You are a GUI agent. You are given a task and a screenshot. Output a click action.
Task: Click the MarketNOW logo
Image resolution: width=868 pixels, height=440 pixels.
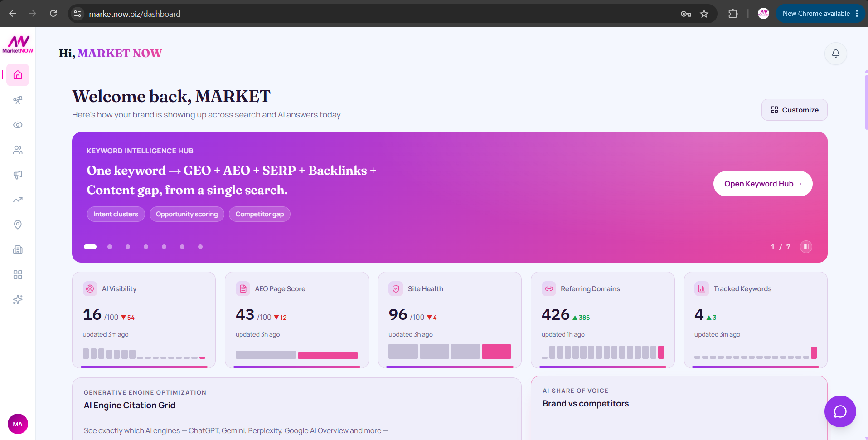[18, 44]
